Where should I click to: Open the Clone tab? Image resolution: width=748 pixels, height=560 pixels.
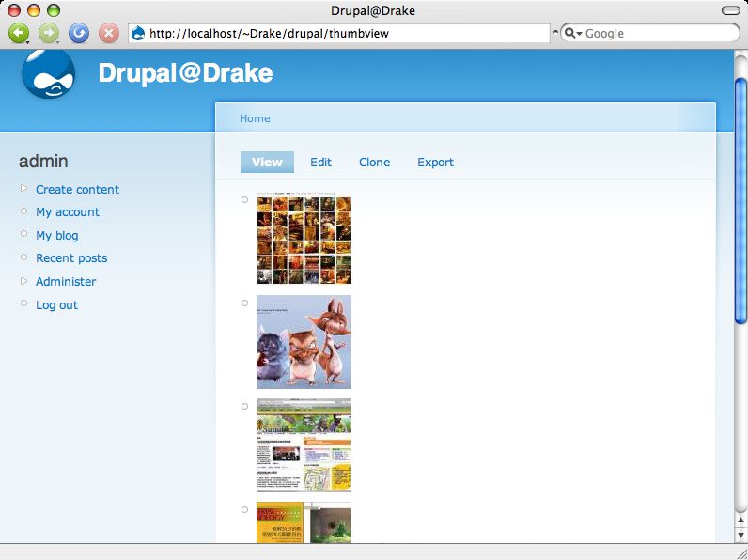point(375,163)
